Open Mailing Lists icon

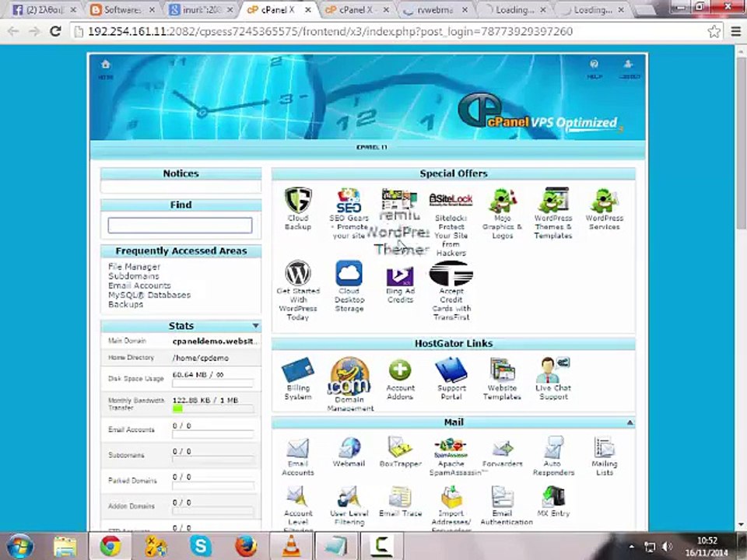click(x=604, y=448)
